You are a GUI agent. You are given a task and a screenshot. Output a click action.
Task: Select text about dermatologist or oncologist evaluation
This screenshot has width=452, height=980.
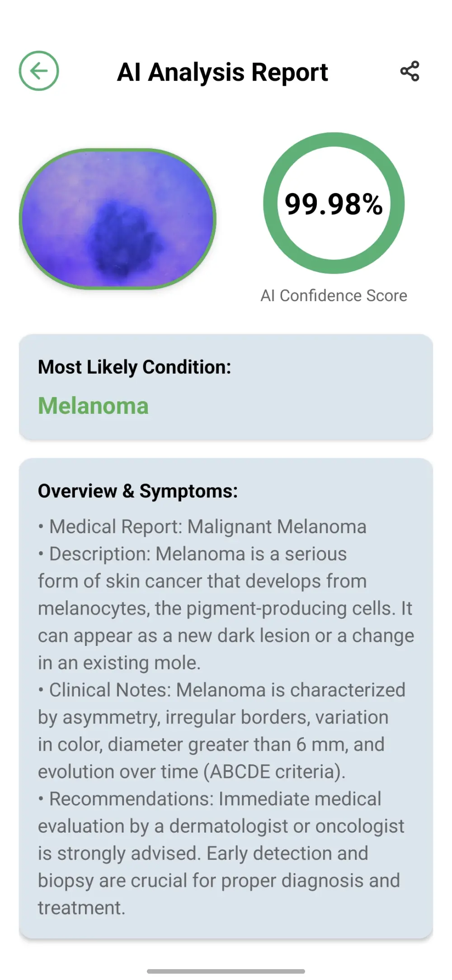[x=221, y=826]
